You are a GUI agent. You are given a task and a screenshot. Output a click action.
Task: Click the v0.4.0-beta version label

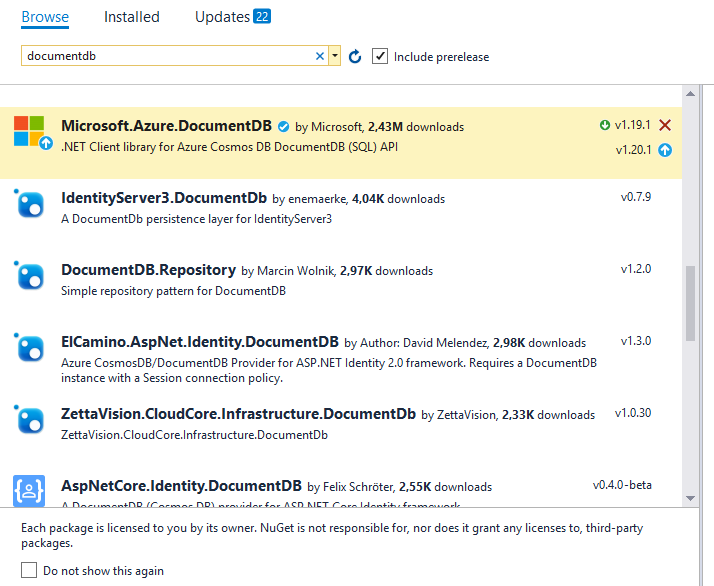622,485
